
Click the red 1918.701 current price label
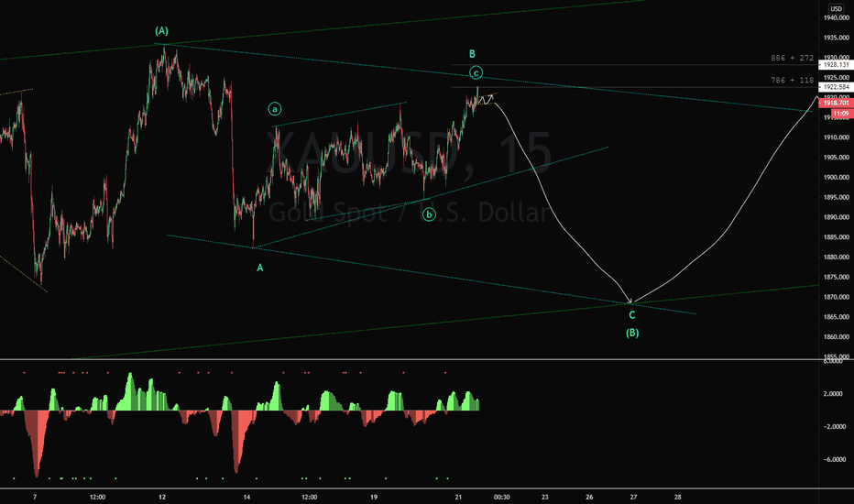tap(836, 103)
